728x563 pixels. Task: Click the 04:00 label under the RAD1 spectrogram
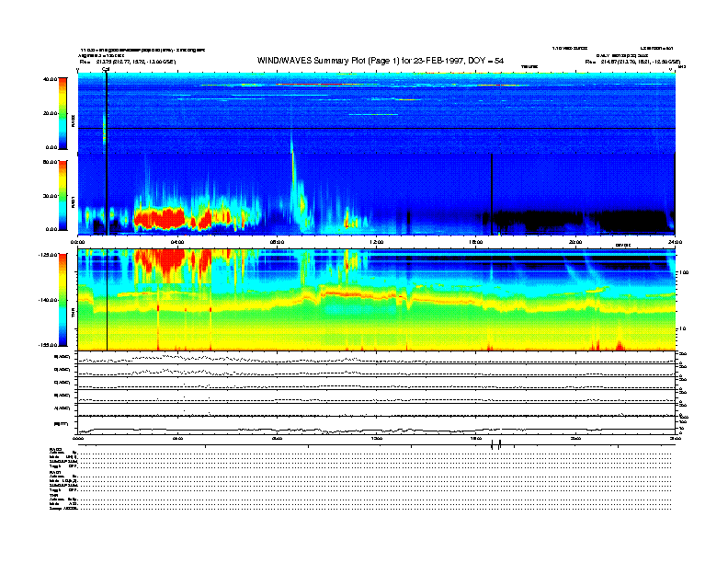point(177,242)
